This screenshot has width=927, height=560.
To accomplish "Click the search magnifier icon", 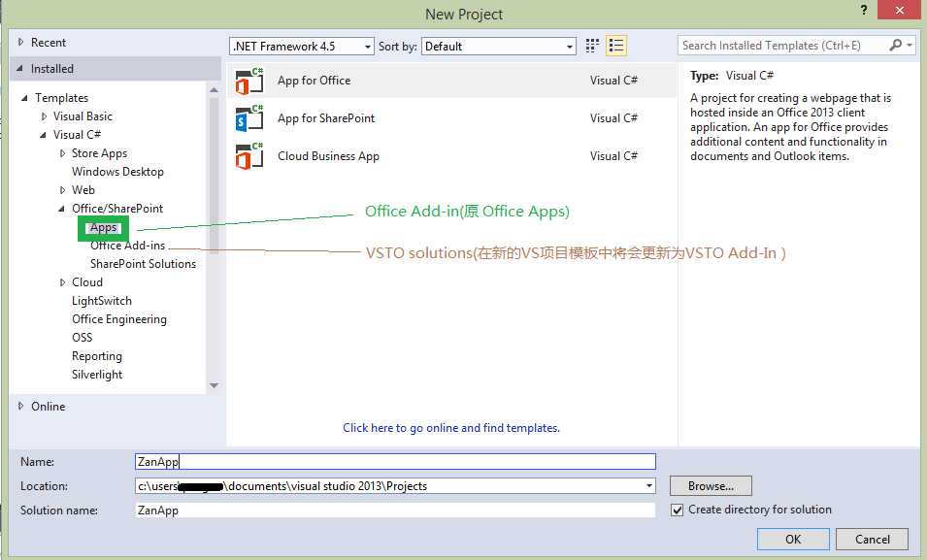I will pyautogui.click(x=896, y=45).
